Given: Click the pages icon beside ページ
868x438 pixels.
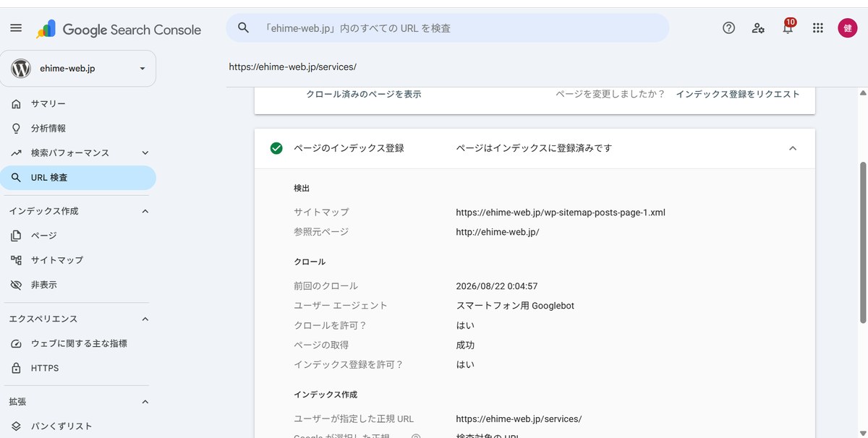Looking at the screenshot, I should pos(16,236).
